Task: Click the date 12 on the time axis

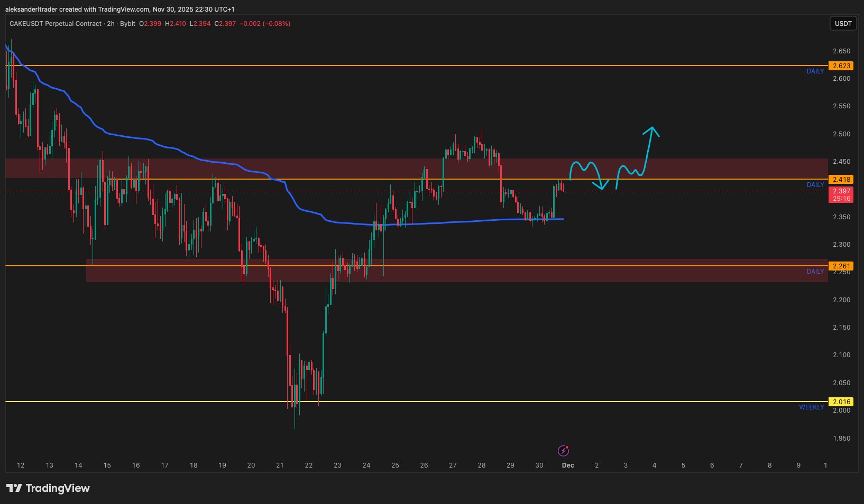Action: pos(21,465)
